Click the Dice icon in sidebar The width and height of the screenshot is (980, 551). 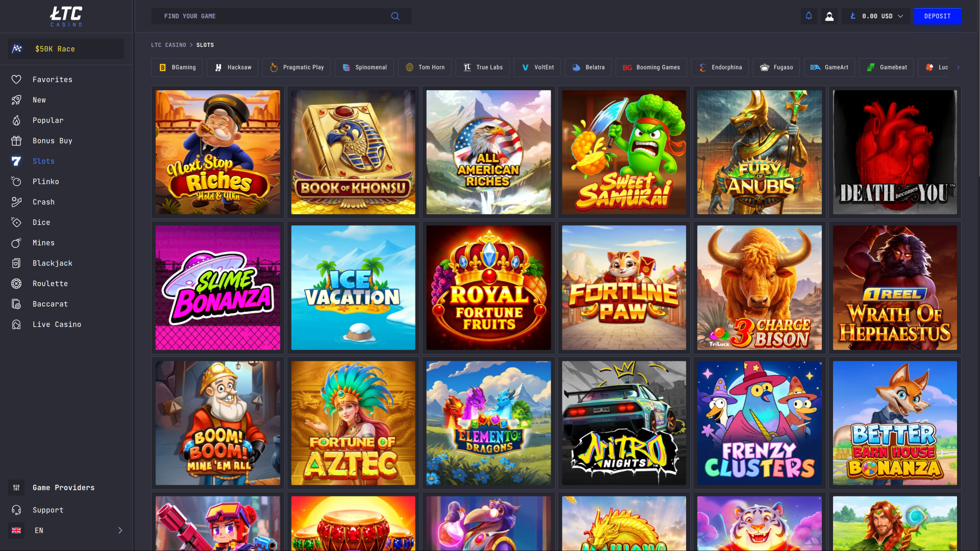[x=16, y=222]
